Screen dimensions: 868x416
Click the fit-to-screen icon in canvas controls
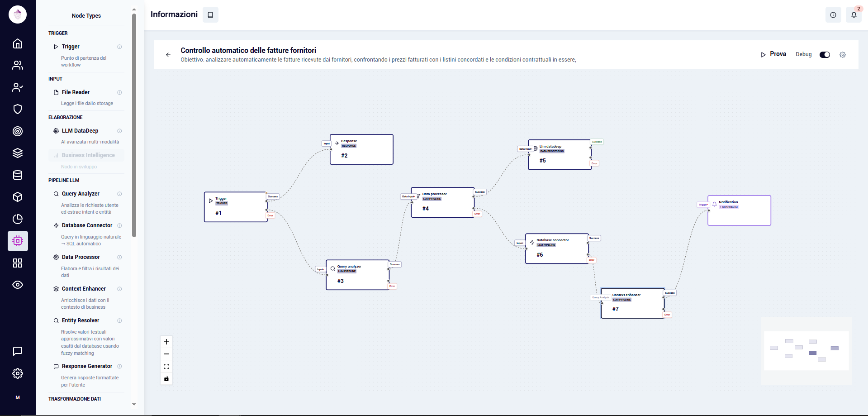pos(166,366)
